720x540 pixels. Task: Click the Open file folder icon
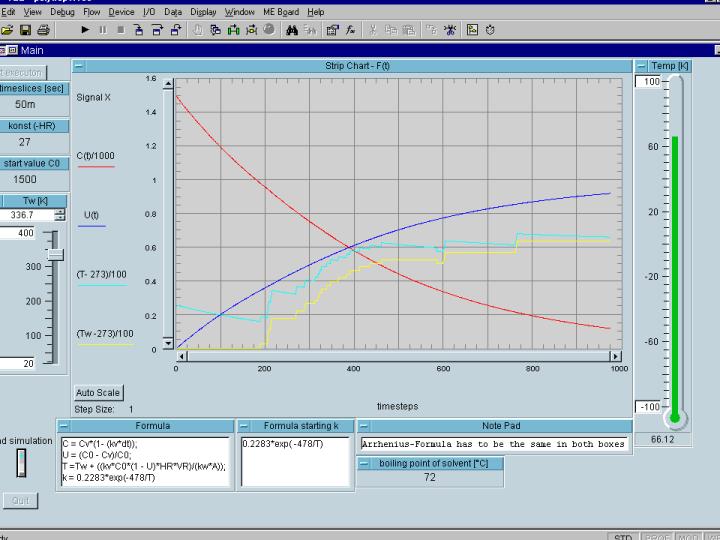8,30
